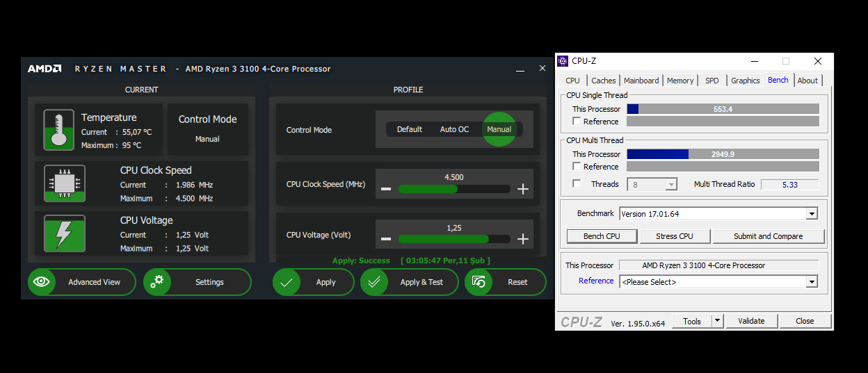Click the Validate button in CPU-Z
The image size is (868, 373).
pyautogui.click(x=751, y=321)
